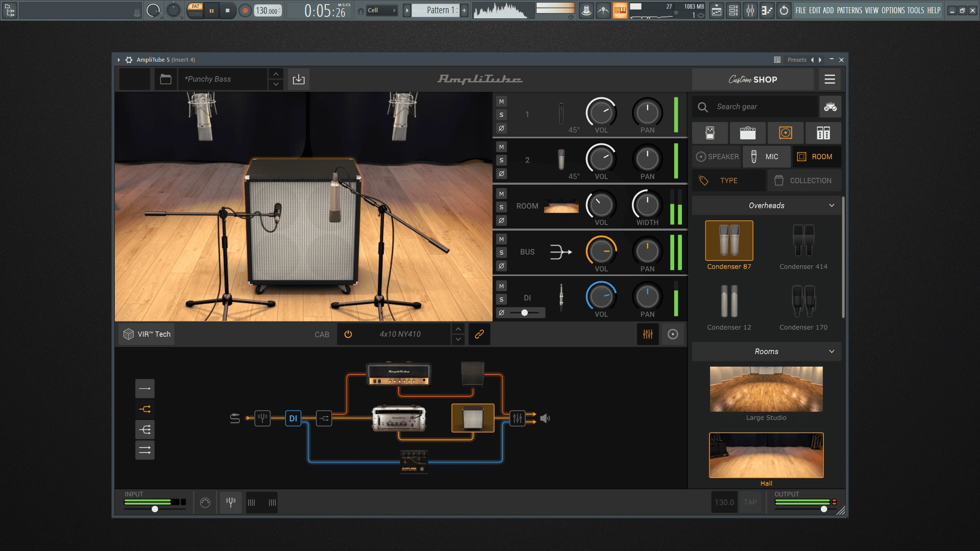Open the PATTERNS menu in FL Studio
The width and height of the screenshot is (980, 551).
(x=849, y=10)
